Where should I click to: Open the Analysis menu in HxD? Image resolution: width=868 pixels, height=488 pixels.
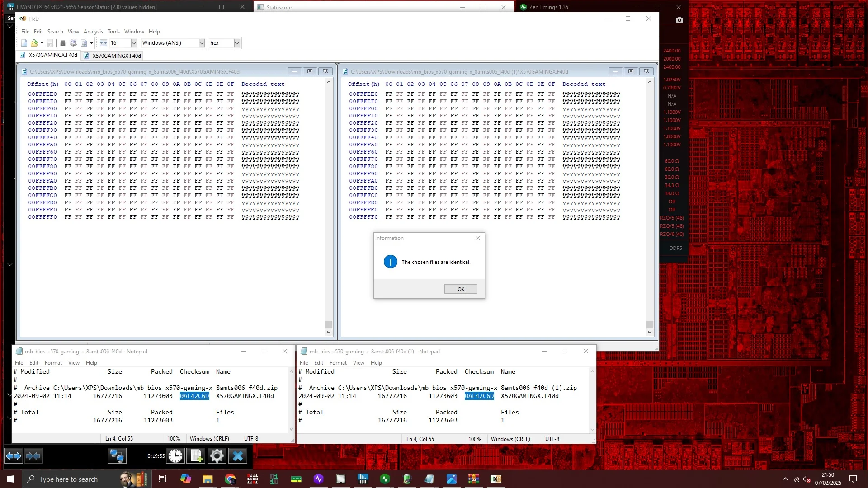click(x=93, y=32)
